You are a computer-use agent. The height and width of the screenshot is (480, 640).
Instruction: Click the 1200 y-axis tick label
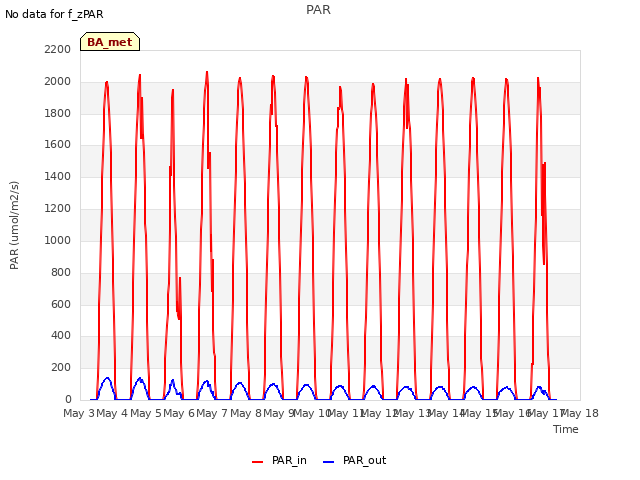pyautogui.click(x=58, y=209)
